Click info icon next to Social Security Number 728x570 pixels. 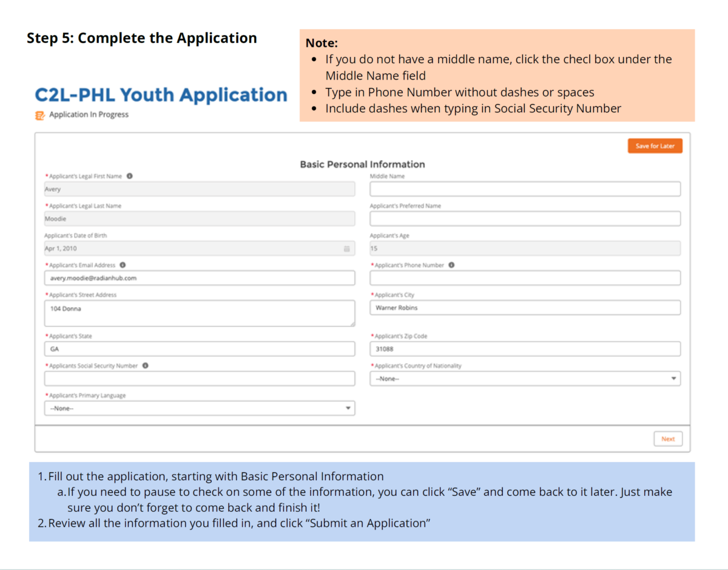146,366
